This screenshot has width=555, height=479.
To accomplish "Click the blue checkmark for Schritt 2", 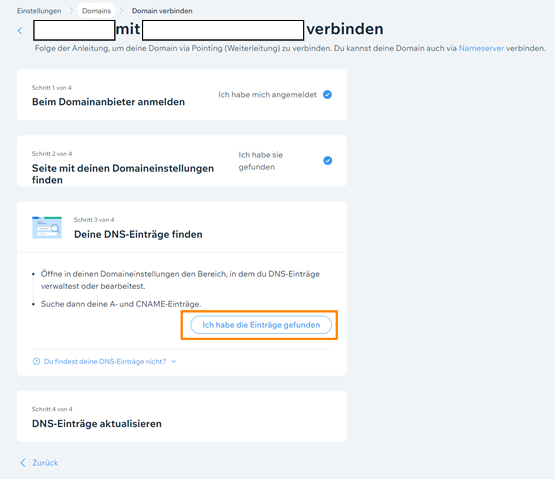I will click(328, 161).
